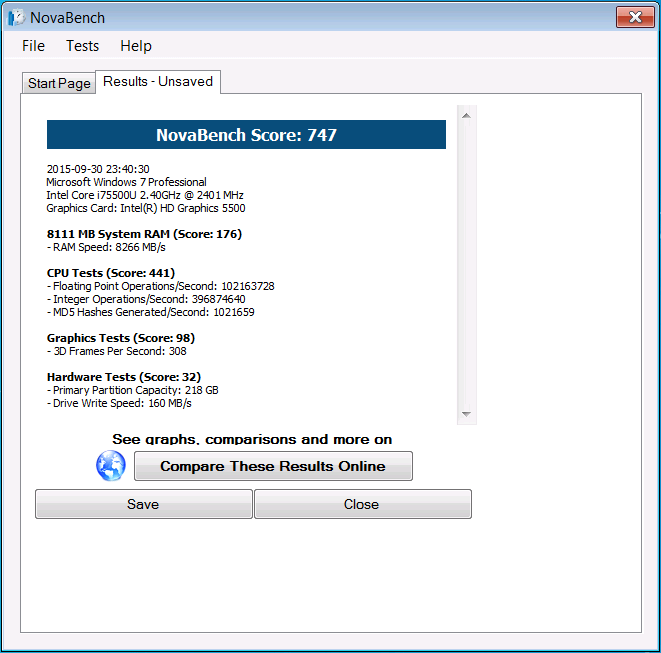Open the Help menu
661x653 pixels.
coord(136,46)
